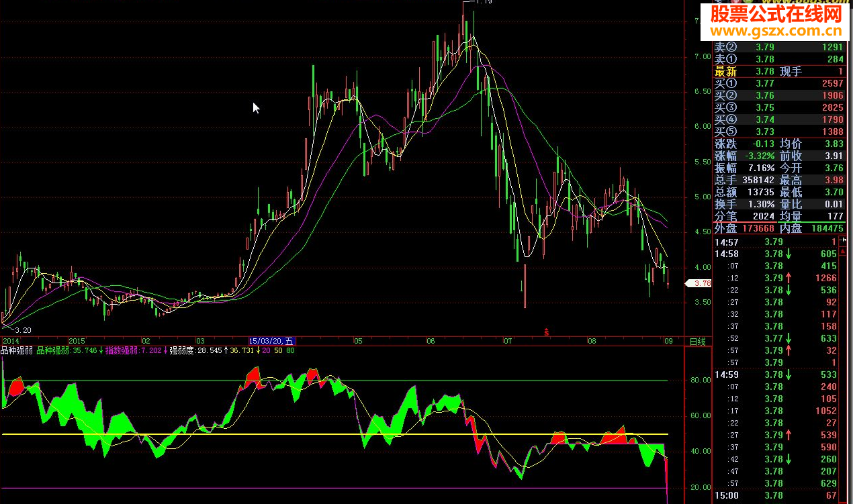Click the yellow 36.731 indicator value

click(x=242, y=350)
